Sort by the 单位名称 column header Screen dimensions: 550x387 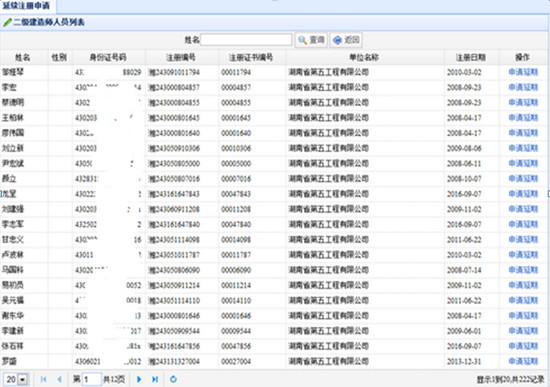(x=364, y=58)
